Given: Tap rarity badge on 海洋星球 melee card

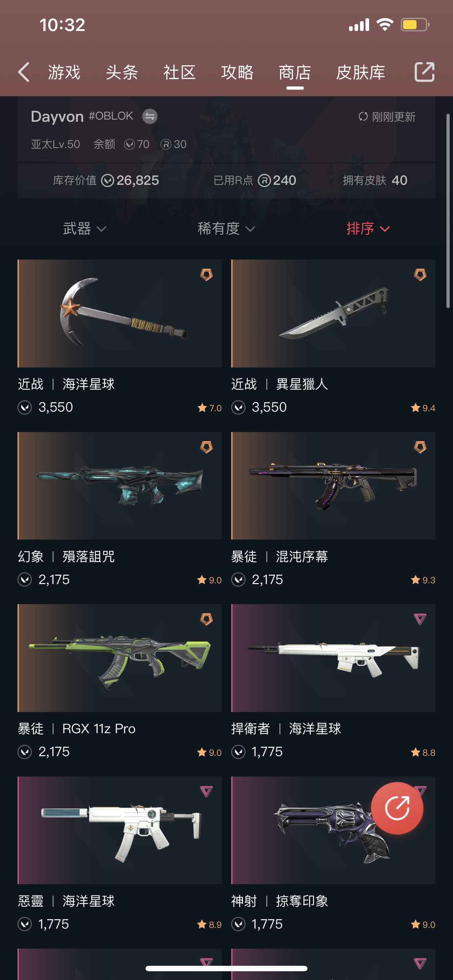Looking at the screenshot, I should pos(206,274).
